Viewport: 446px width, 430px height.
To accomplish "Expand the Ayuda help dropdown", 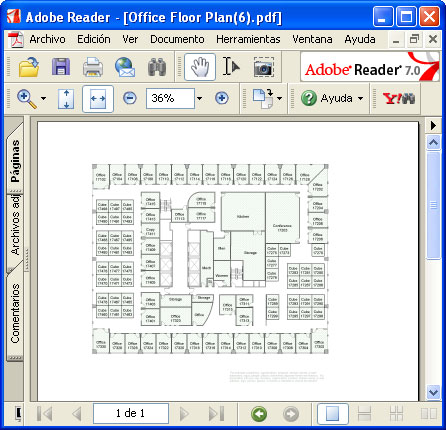I will tap(360, 98).
